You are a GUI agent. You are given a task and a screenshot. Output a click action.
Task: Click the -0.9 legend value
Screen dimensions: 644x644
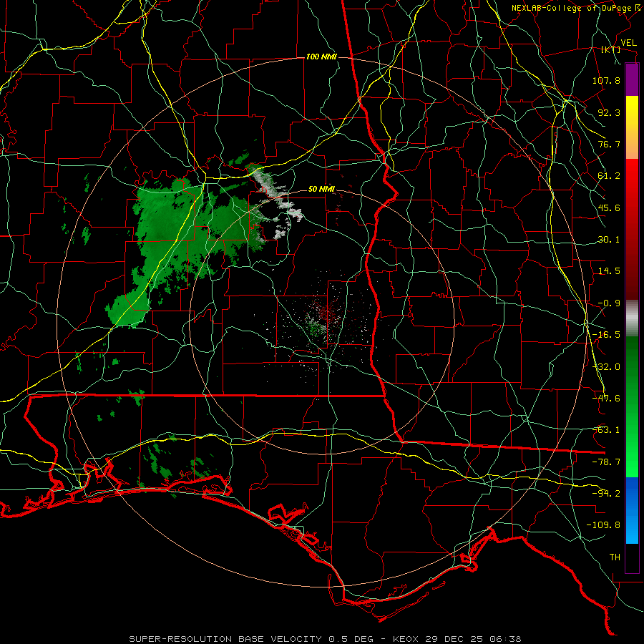pyautogui.click(x=609, y=303)
